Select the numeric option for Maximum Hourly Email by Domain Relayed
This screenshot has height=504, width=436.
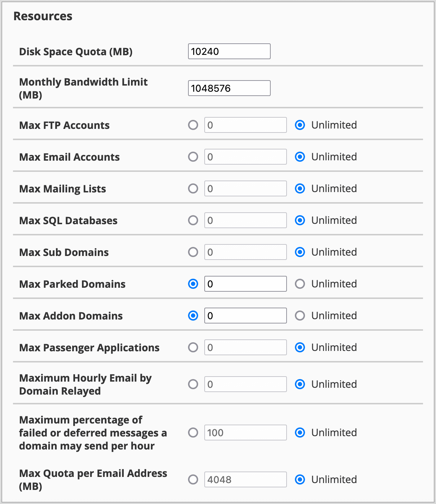pos(193,384)
